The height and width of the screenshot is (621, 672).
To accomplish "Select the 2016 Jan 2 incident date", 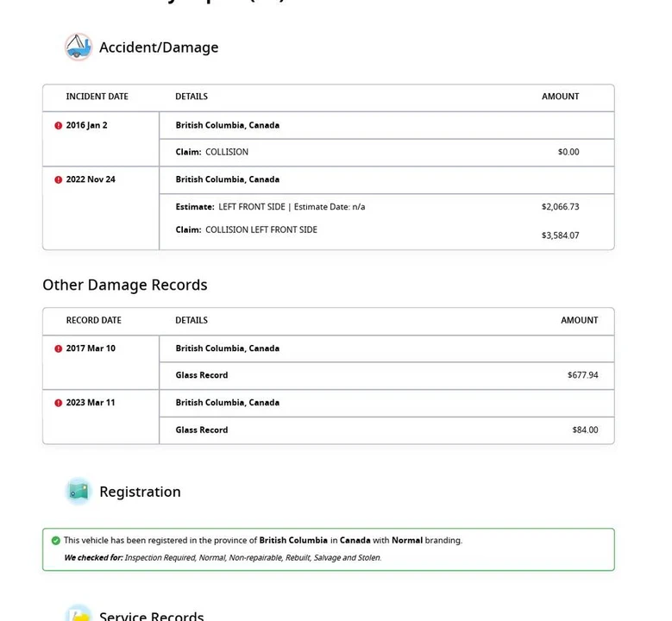I will coord(86,125).
